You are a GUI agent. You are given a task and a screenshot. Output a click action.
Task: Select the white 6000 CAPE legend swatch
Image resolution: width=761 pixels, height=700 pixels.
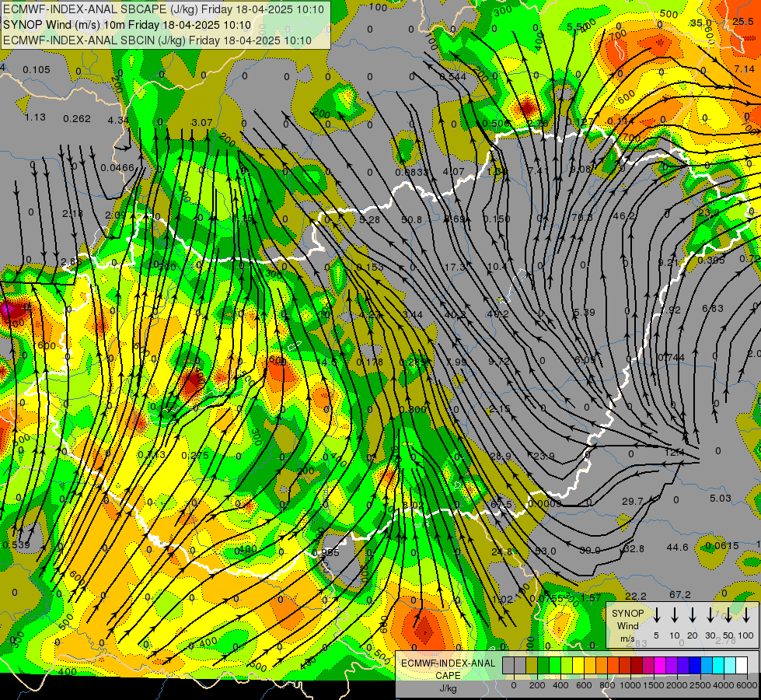pos(742,666)
